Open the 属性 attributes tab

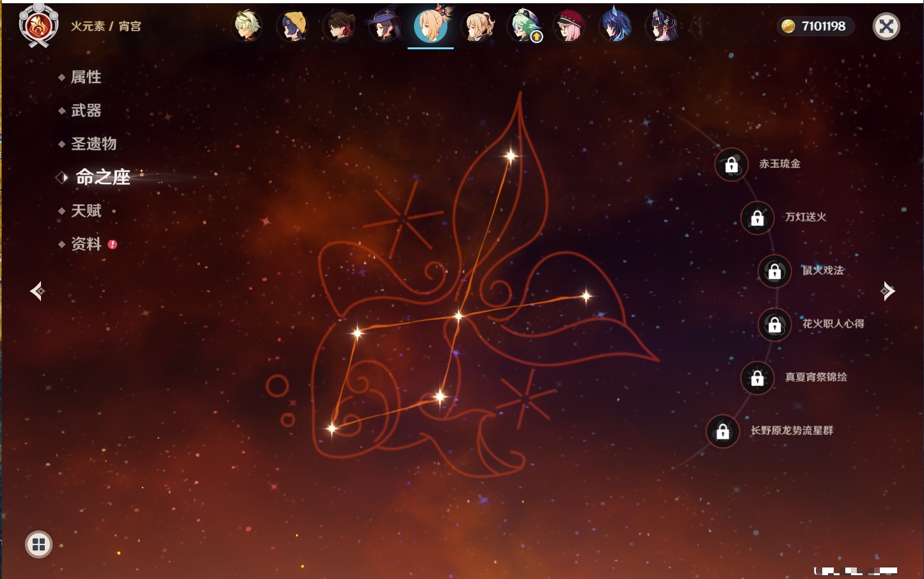click(x=86, y=77)
